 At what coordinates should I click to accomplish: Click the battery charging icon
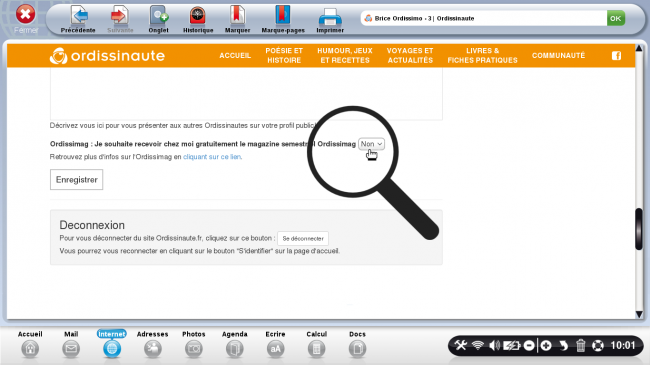click(512, 345)
